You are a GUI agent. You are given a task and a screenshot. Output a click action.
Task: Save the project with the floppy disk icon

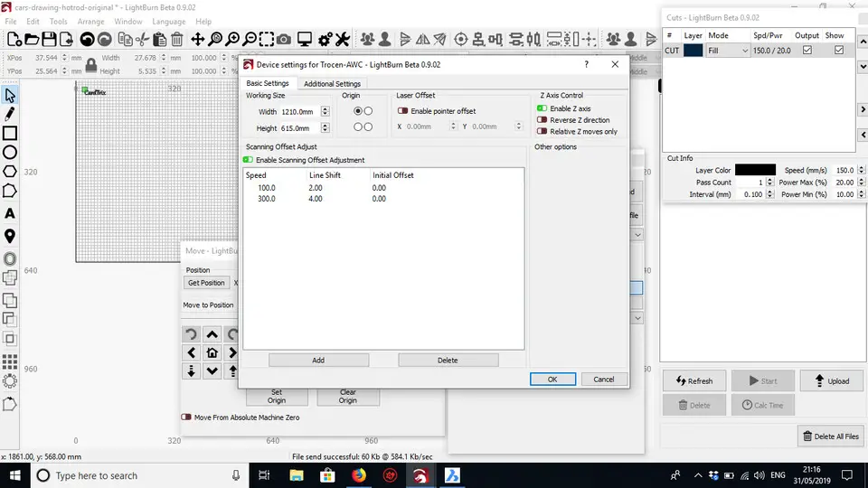tap(49, 39)
